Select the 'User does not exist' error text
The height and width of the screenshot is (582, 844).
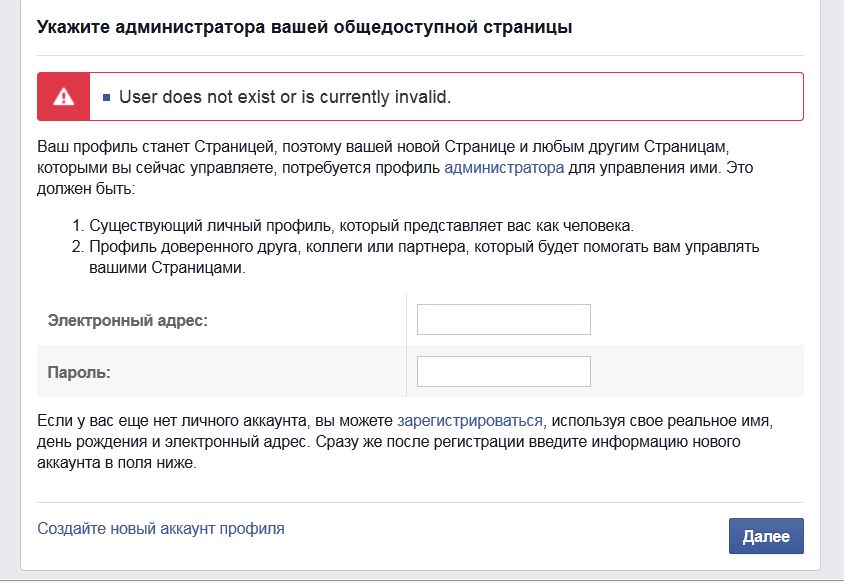[x=285, y=97]
